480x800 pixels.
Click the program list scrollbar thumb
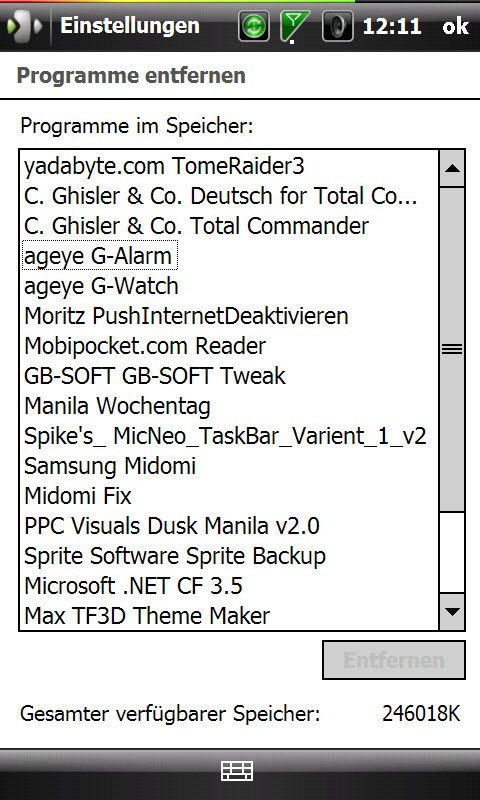[x=452, y=349]
